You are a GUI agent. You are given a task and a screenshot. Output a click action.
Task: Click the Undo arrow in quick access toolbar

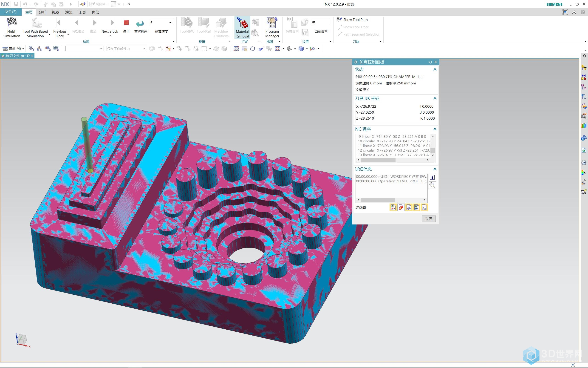[25, 4]
